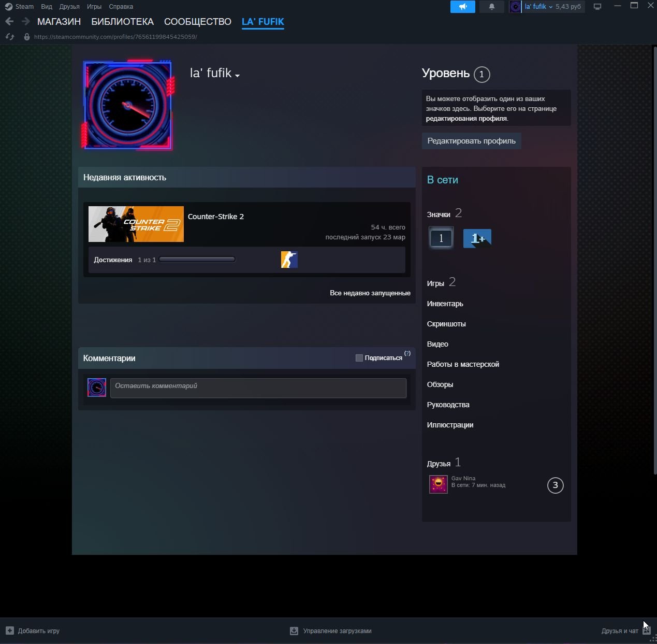Click the 5,43 руб wallet balance
Viewport: 657px width, 644px height.
[x=568, y=7]
